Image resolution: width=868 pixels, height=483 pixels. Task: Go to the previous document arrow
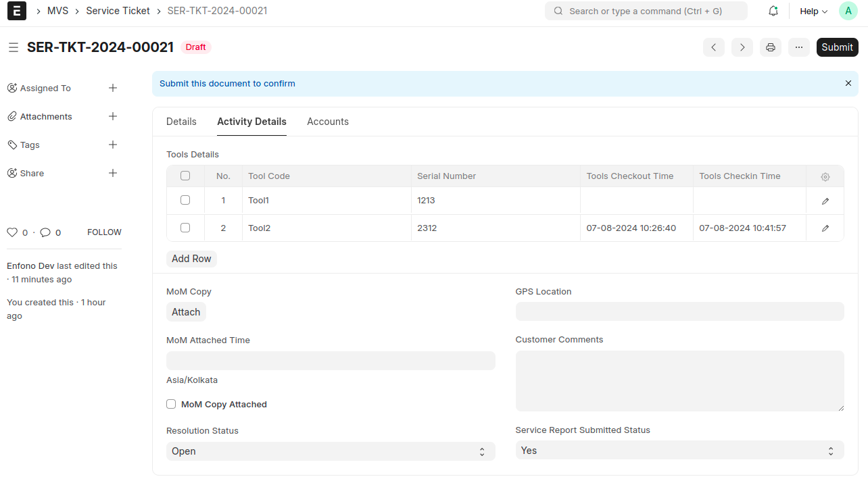(x=714, y=47)
